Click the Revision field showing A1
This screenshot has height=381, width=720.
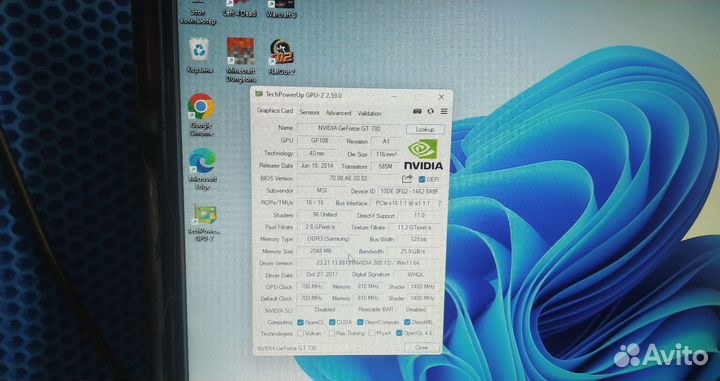point(386,141)
